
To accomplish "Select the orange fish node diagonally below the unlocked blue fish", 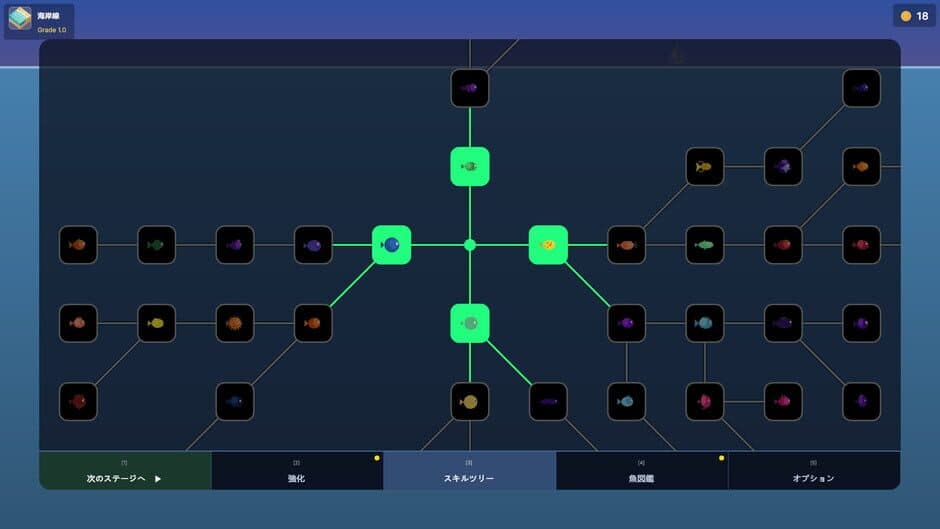I will pos(313,323).
